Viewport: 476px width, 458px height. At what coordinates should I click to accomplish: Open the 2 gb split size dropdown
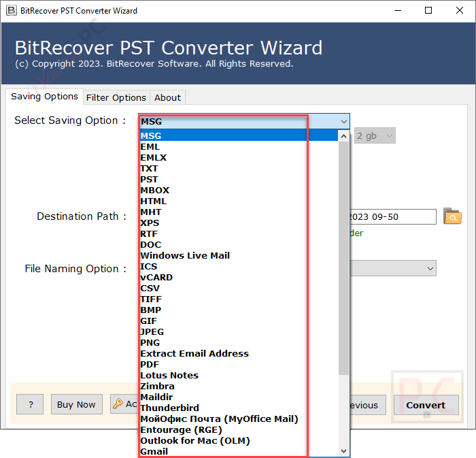(x=375, y=135)
